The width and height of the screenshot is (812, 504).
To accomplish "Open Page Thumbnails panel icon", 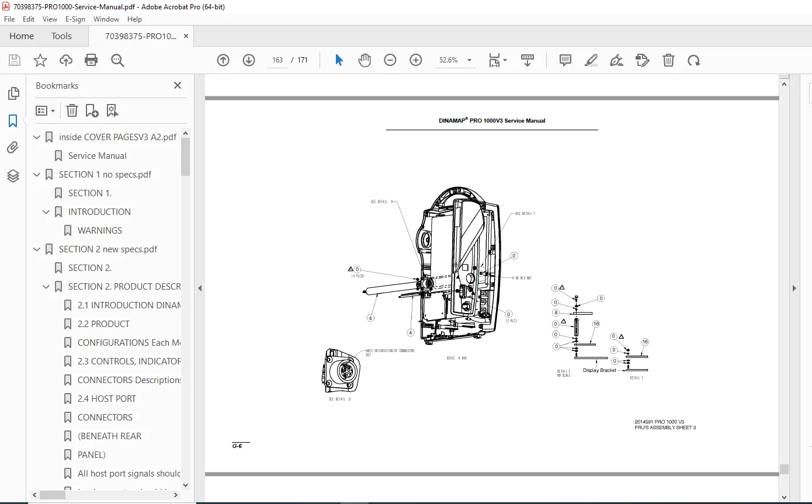I will pos(13,94).
